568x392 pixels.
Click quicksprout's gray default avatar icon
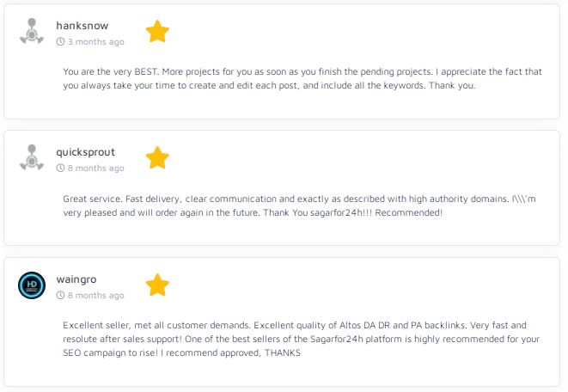pyautogui.click(x=32, y=158)
